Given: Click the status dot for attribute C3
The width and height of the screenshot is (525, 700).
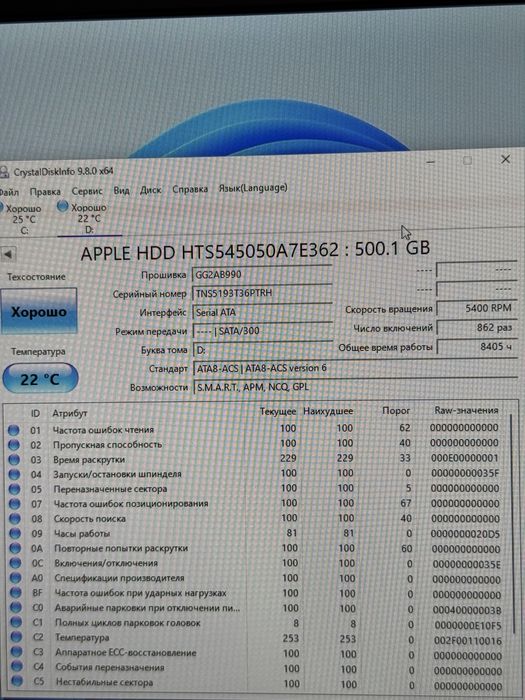Looking at the screenshot, I should (x=17, y=652).
